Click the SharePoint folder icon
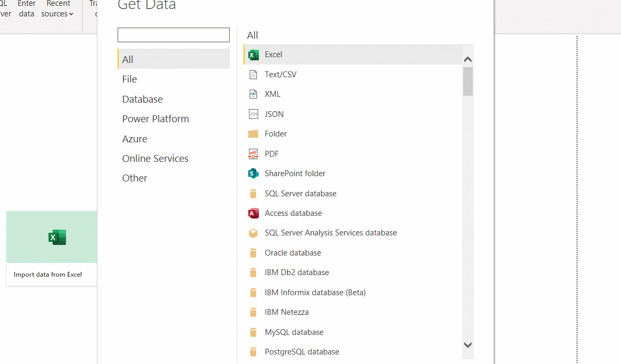This screenshot has height=364, width=621. tap(253, 174)
